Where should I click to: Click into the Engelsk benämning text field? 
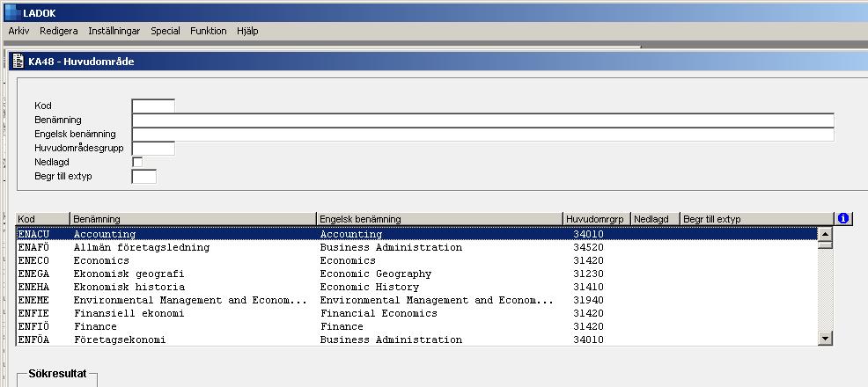pyautogui.click(x=482, y=135)
